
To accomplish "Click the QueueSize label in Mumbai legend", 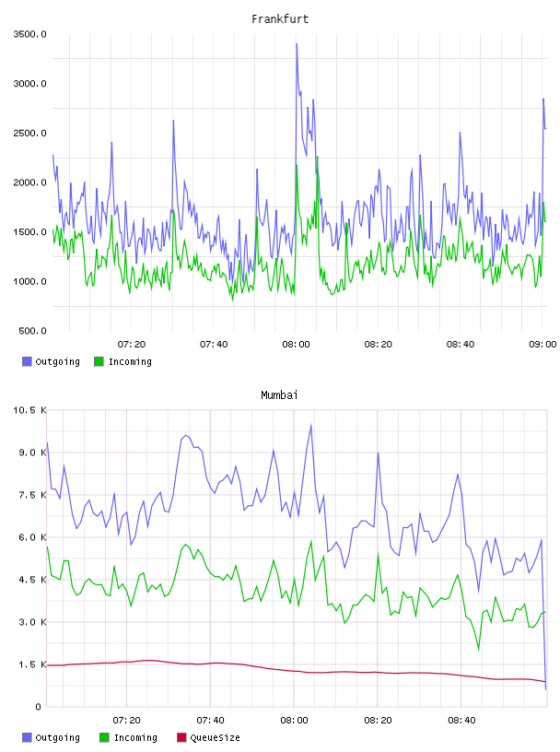I will [x=215, y=737].
